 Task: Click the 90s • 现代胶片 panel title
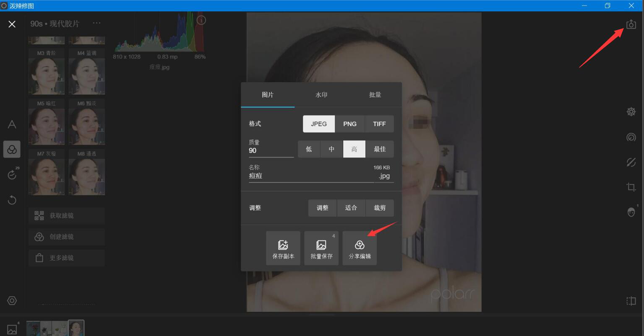tap(55, 24)
